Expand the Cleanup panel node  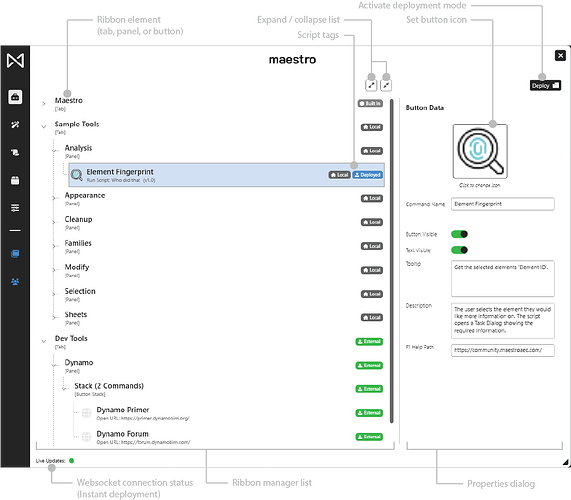tap(55, 223)
